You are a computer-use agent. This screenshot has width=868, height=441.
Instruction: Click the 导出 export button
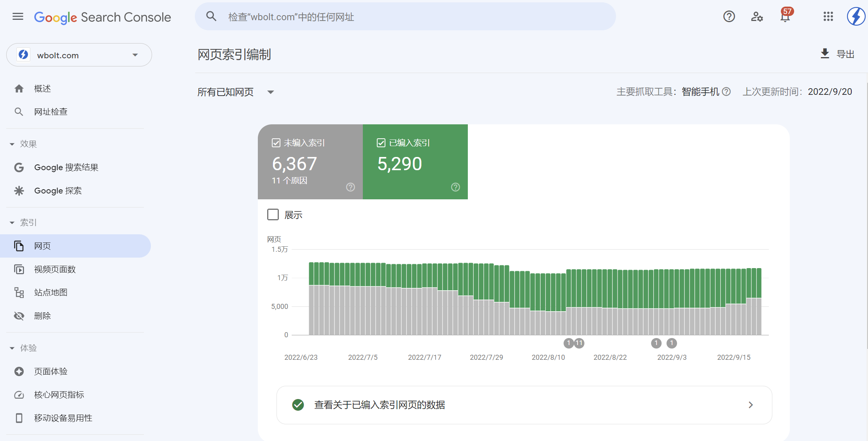836,54
